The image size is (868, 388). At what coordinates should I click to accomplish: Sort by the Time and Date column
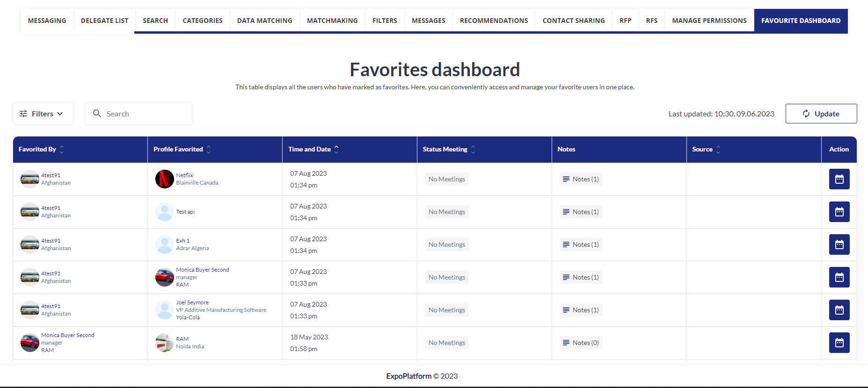(x=336, y=150)
